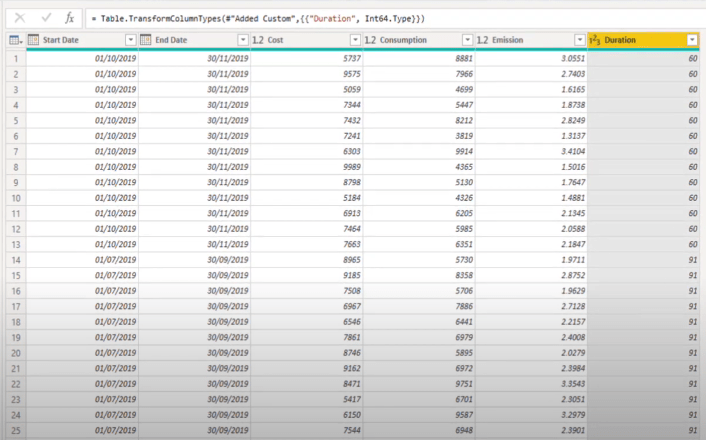Select the Cost column header
706x440 pixels.
point(307,40)
